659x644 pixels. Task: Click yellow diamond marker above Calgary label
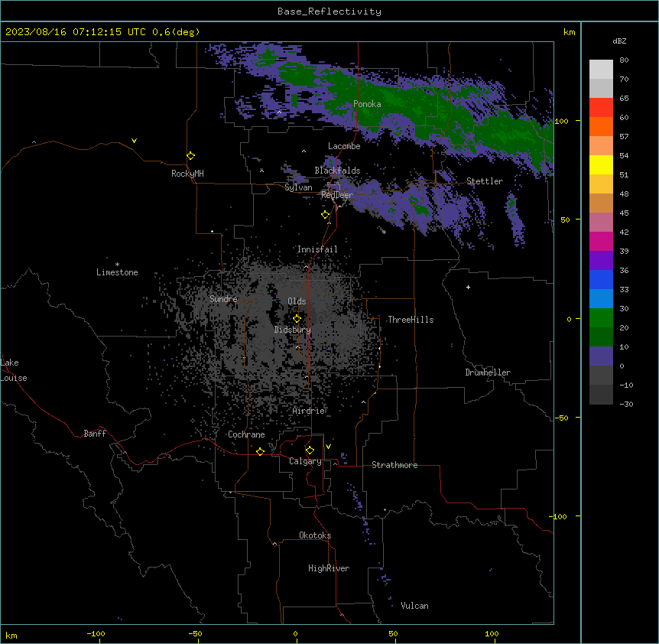(310, 450)
